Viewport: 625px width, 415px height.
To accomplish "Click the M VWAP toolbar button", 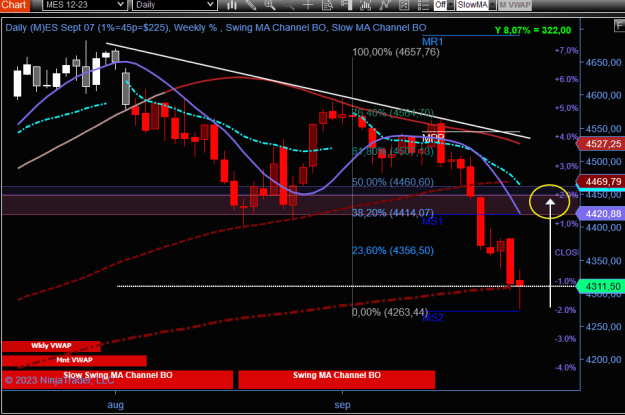I will (x=515, y=5).
